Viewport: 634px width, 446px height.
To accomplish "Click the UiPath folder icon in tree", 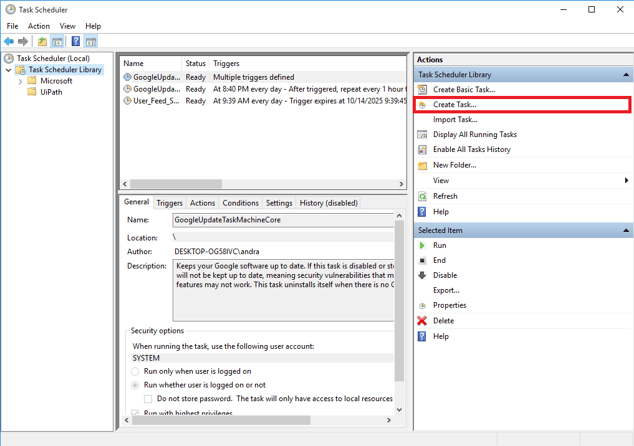I will click(32, 92).
